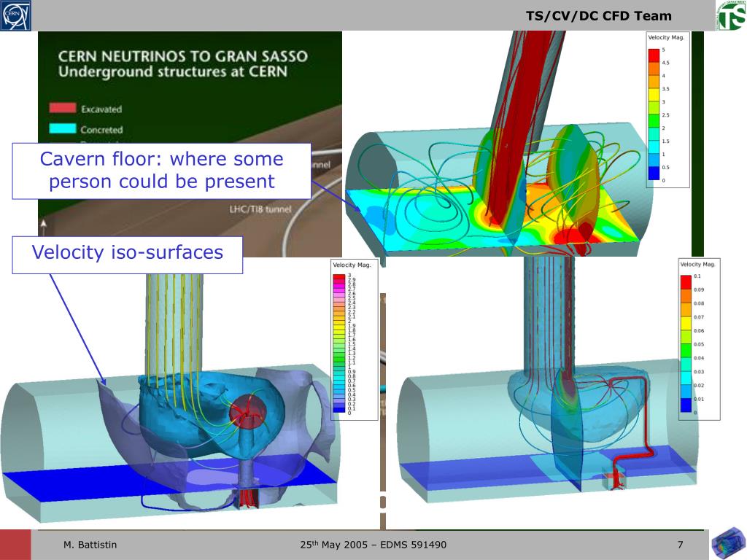Screen dimensions: 747x560
Task: Select the 'Concreted' legend label
Action: (101, 130)
